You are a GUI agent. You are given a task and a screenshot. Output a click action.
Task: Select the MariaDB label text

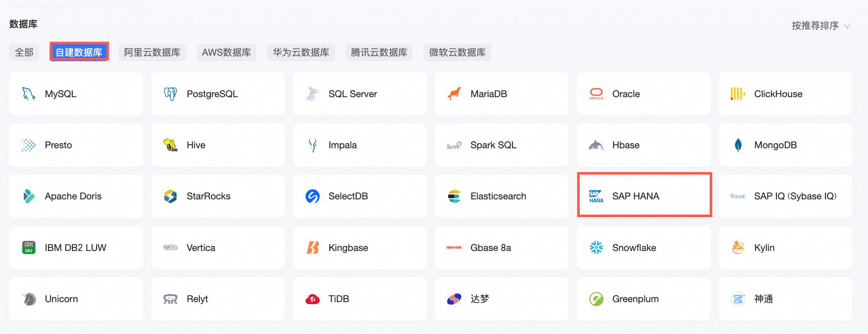coord(489,94)
